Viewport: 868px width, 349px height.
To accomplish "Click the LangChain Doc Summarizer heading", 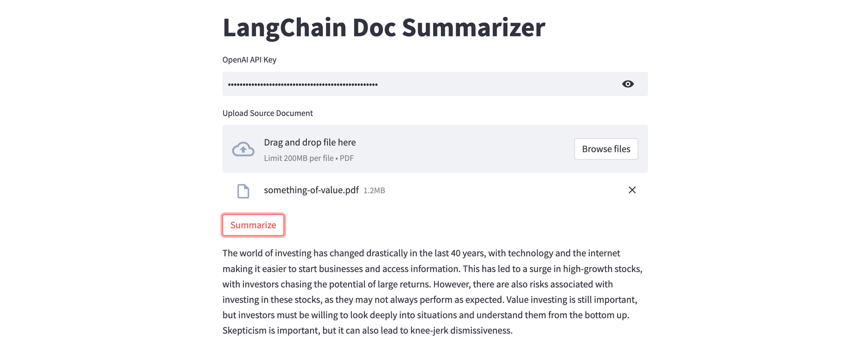I will click(385, 27).
